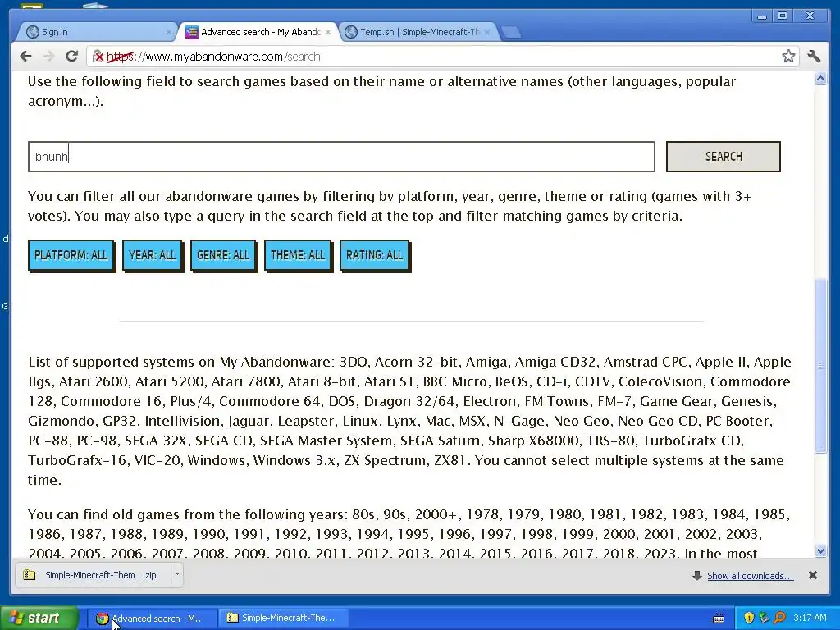The width and height of the screenshot is (840, 630).
Task: Select the Advanced search tab
Action: coord(258,32)
